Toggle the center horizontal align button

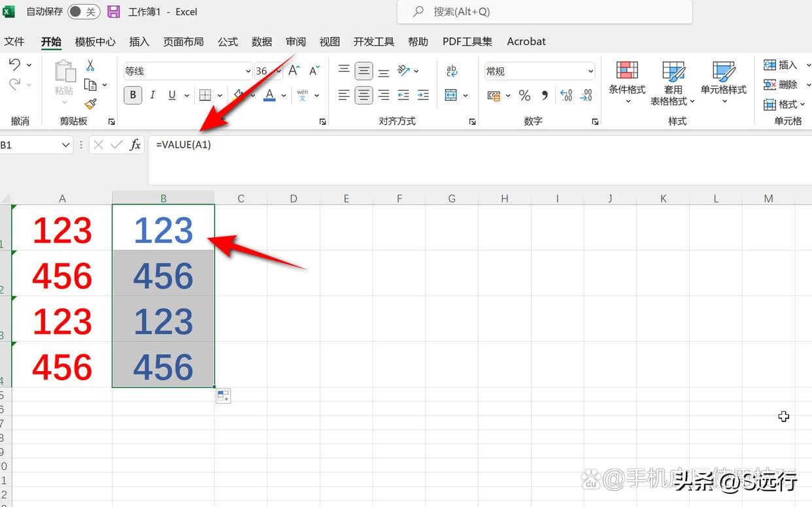click(364, 95)
